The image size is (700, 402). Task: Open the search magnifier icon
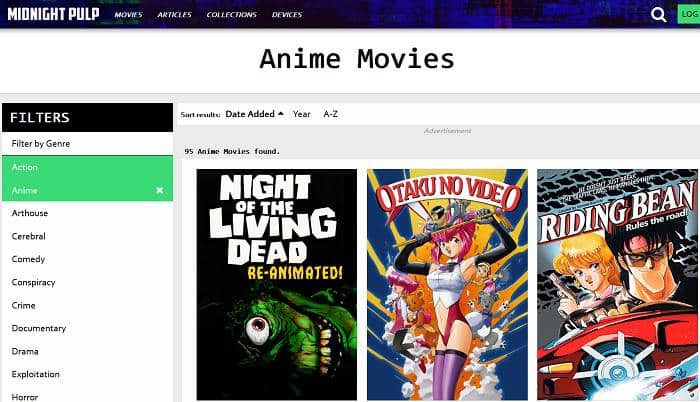coord(658,15)
